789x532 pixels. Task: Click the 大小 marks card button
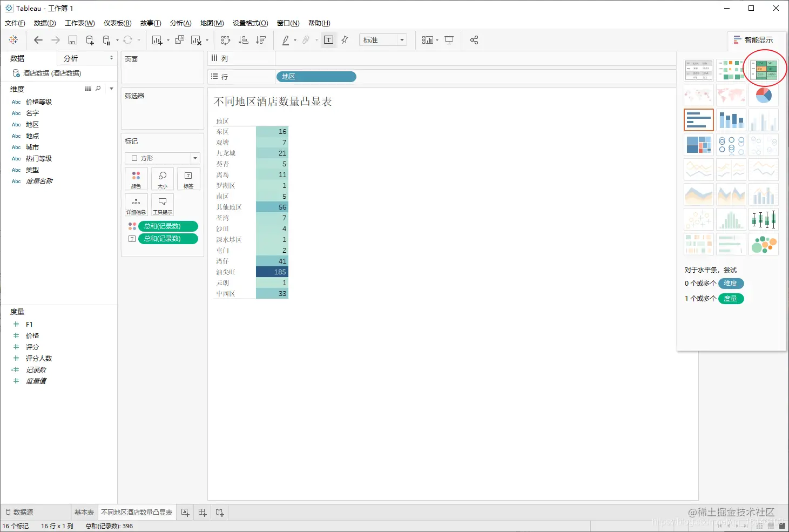pyautogui.click(x=163, y=179)
